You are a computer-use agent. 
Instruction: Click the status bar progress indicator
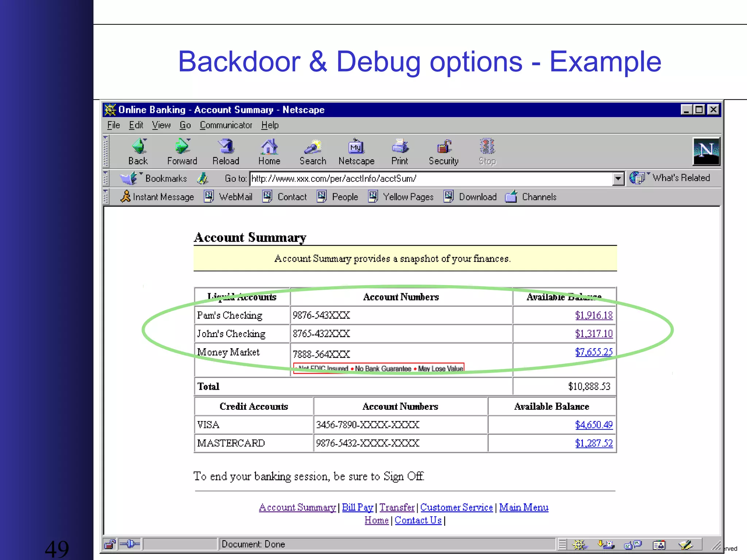click(x=180, y=544)
